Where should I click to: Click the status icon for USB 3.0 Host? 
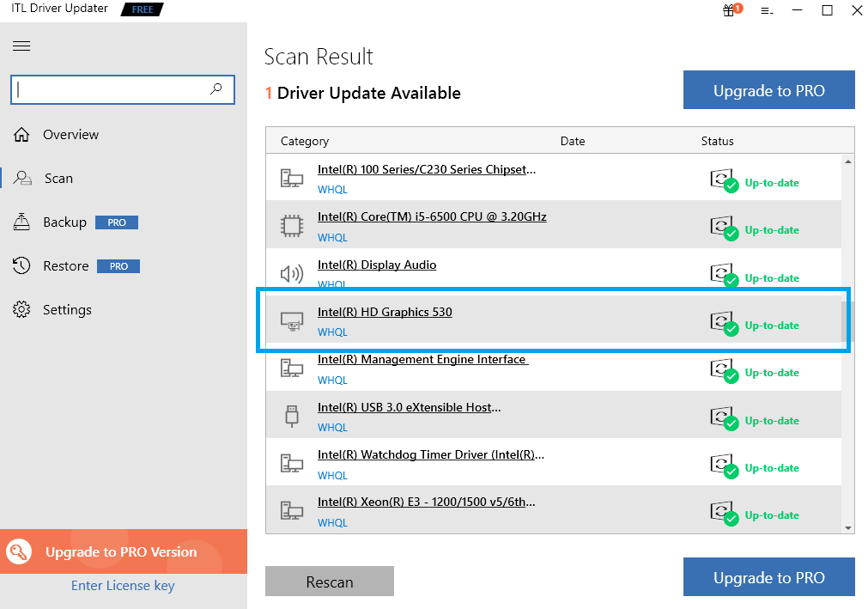coord(725,418)
